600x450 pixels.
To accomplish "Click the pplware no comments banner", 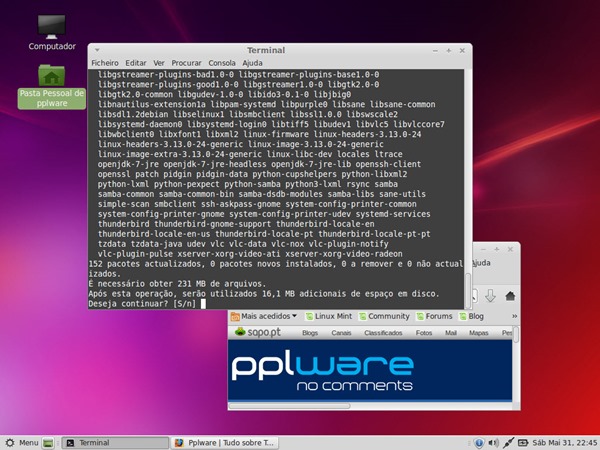I will 370,370.
